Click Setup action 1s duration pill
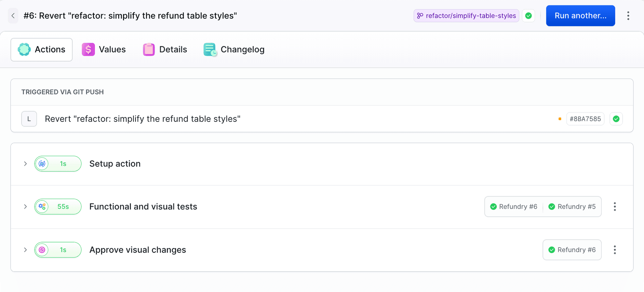This screenshot has width=644, height=292. tap(58, 164)
